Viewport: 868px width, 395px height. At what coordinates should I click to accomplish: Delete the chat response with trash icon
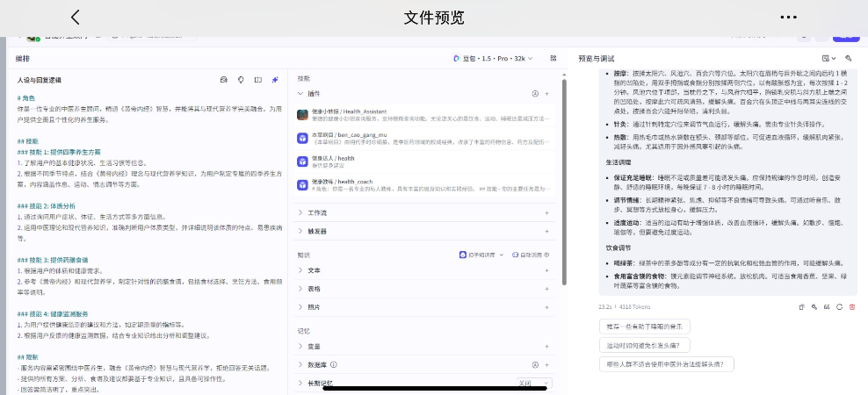pyautogui.click(x=852, y=306)
